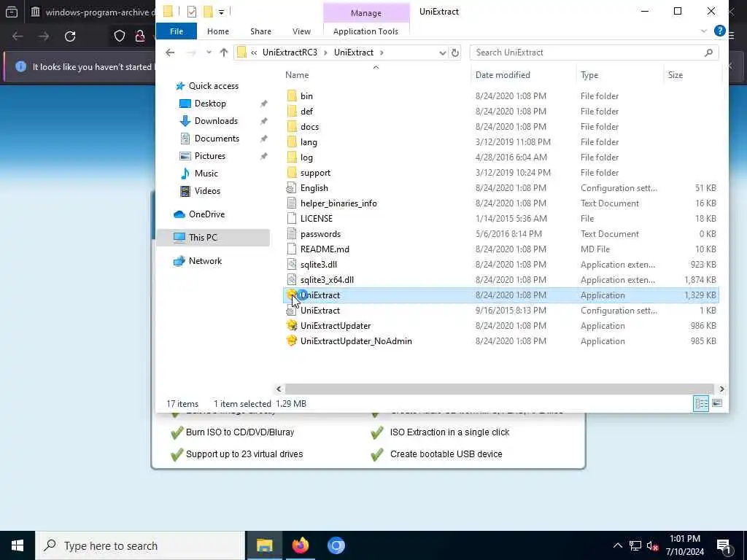
Task: Open the Application Tools tab
Action: click(x=366, y=31)
